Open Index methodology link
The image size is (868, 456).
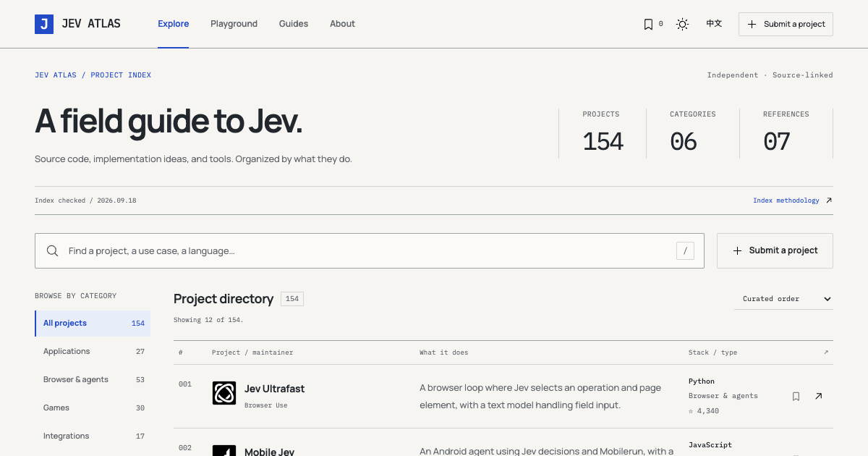tap(786, 200)
